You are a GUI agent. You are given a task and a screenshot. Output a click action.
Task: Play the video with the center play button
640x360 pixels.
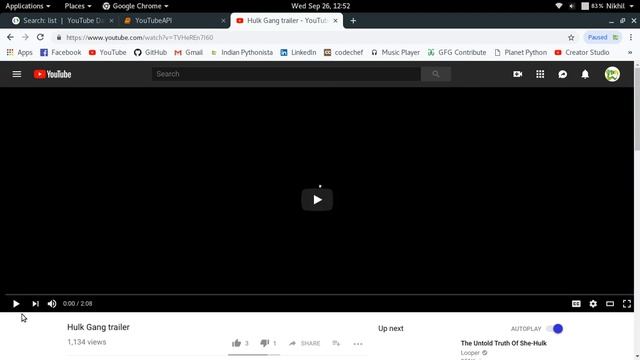[317, 200]
